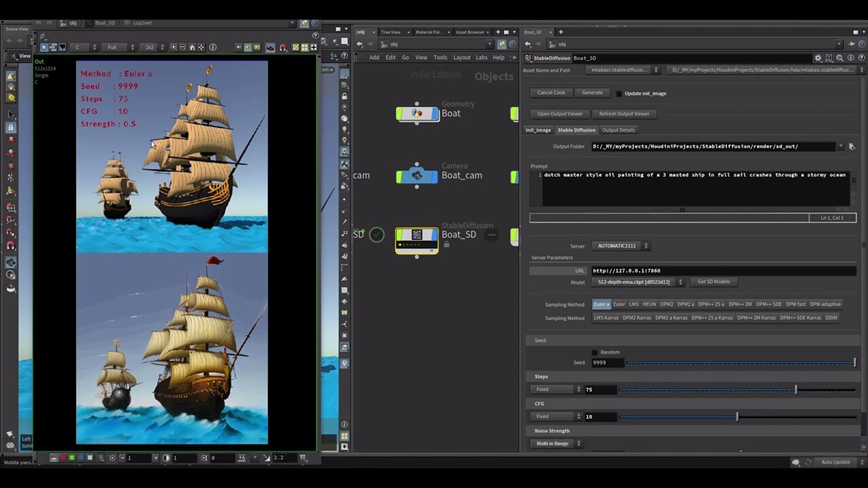The image size is (868, 488).
Task: Click the Get SD Models button
Action: click(713, 281)
